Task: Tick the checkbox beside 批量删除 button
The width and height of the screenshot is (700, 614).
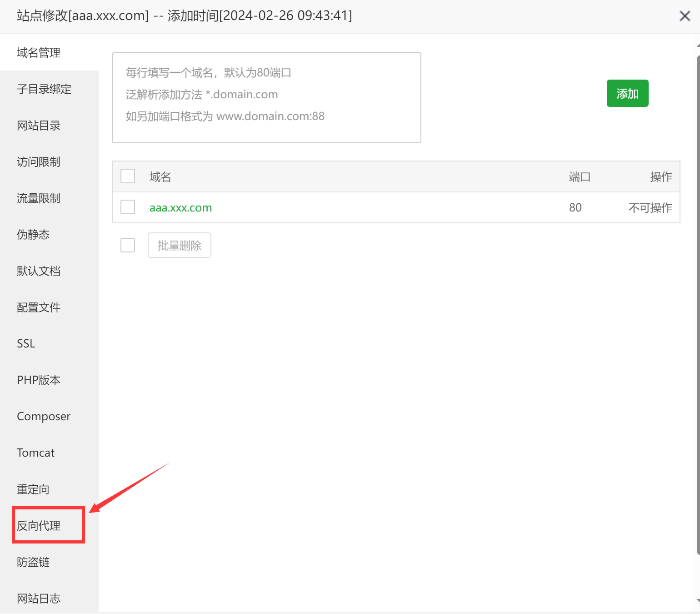Action: pos(128,245)
